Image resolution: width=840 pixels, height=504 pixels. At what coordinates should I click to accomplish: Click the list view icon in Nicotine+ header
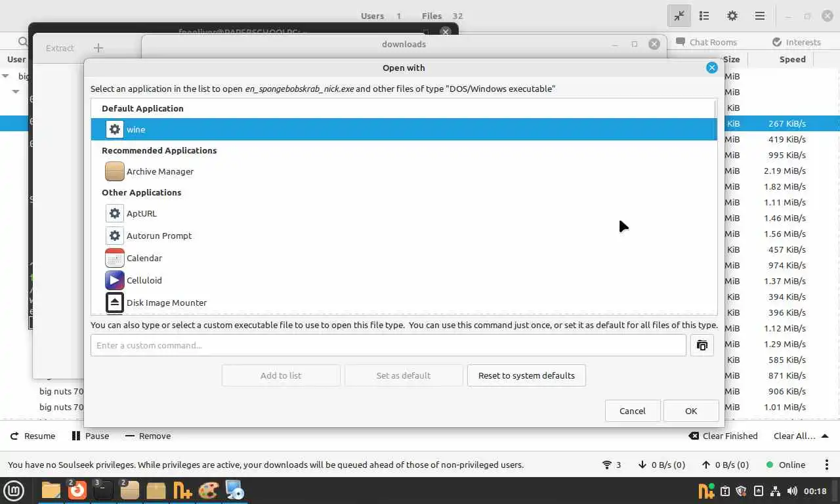[x=704, y=16]
